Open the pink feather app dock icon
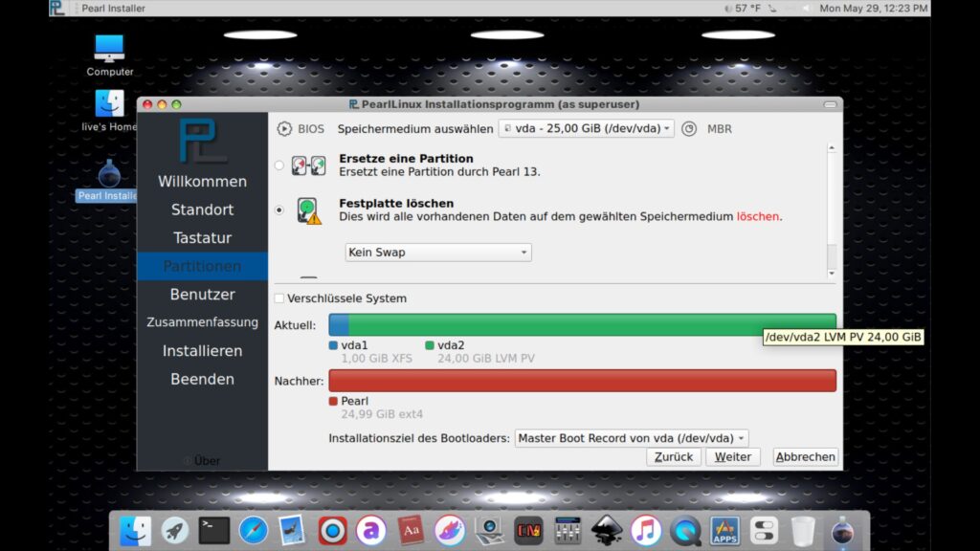The width and height of the screenshot is (980, 551). (450, 530)
